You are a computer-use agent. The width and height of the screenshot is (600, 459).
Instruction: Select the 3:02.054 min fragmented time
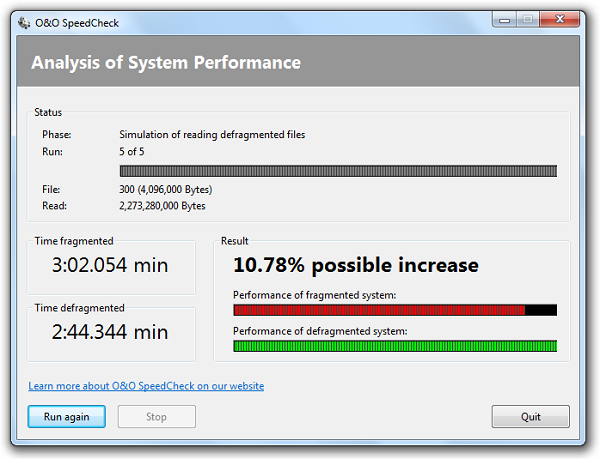click(x=110, y=265)
